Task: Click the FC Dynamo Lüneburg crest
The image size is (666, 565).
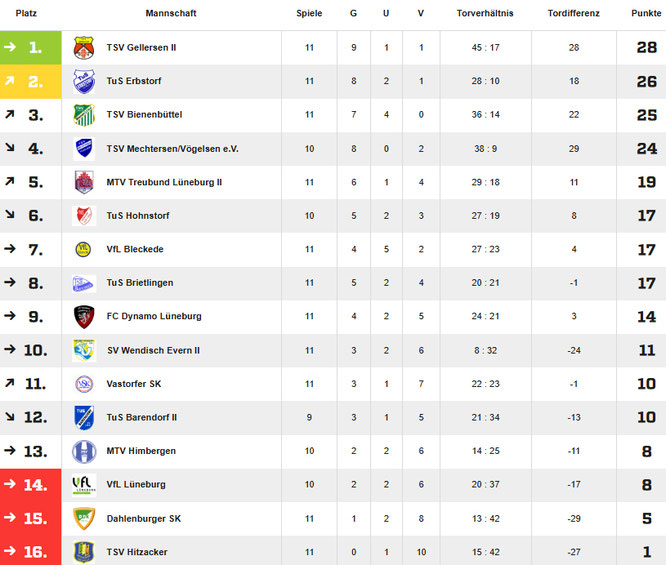Action: pos(84,316)
